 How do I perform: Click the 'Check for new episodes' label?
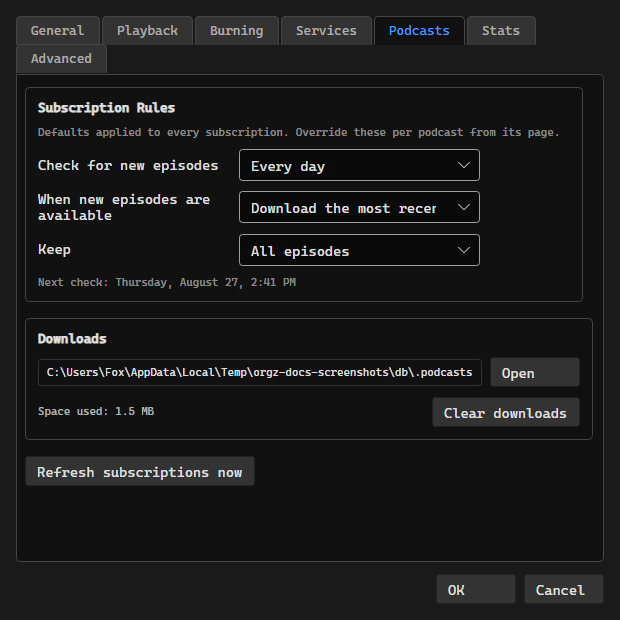(x=128, y=165)
